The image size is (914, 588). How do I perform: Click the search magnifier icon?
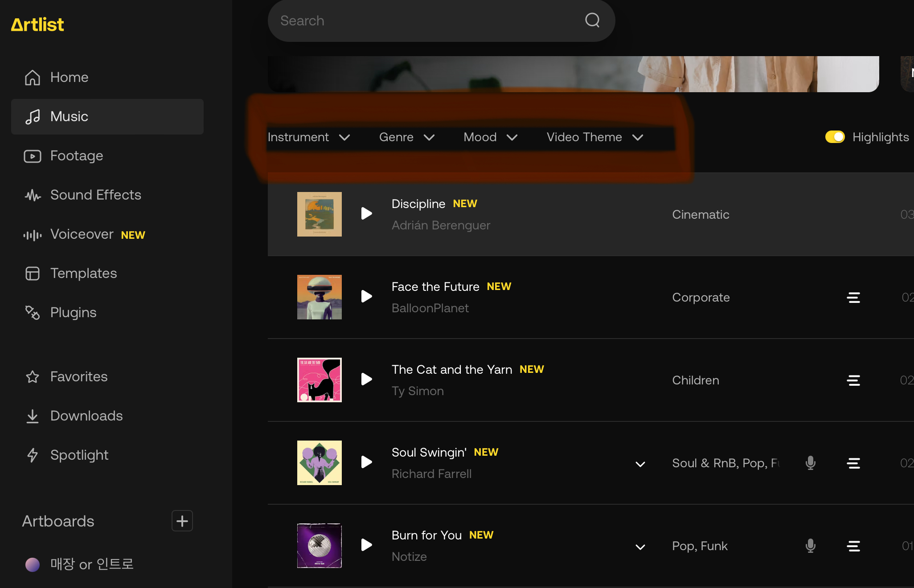592,20
